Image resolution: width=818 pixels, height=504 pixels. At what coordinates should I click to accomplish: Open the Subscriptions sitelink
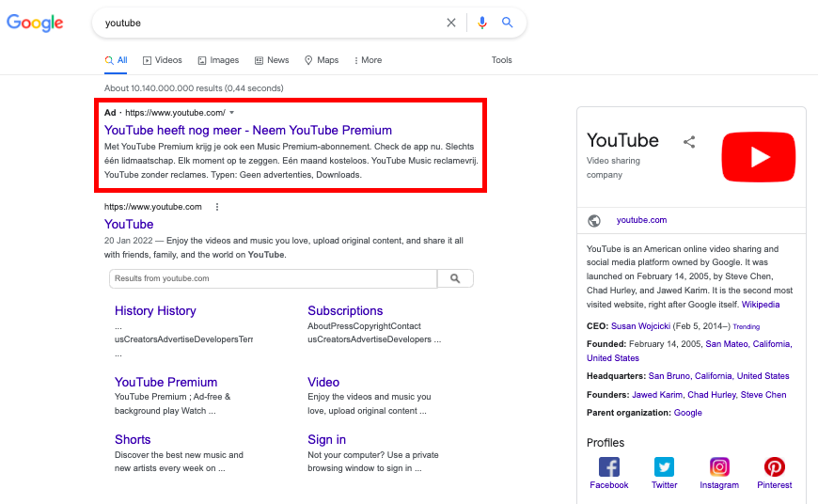345,311
